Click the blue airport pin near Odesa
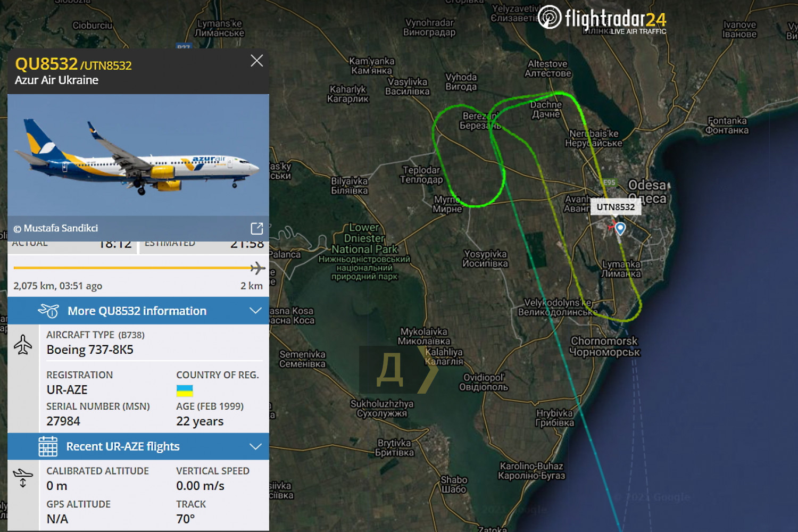Viewport: 798px width, 532px height. click(620, 229)
